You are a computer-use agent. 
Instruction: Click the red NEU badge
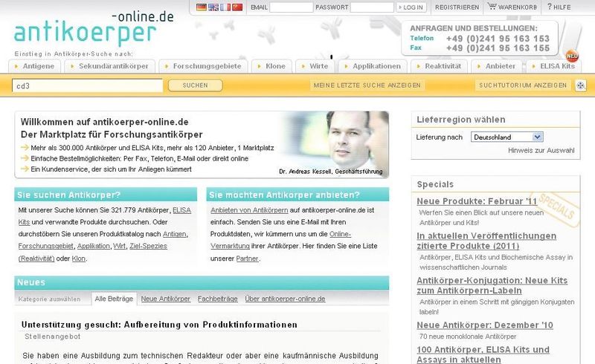pos(572,56)
